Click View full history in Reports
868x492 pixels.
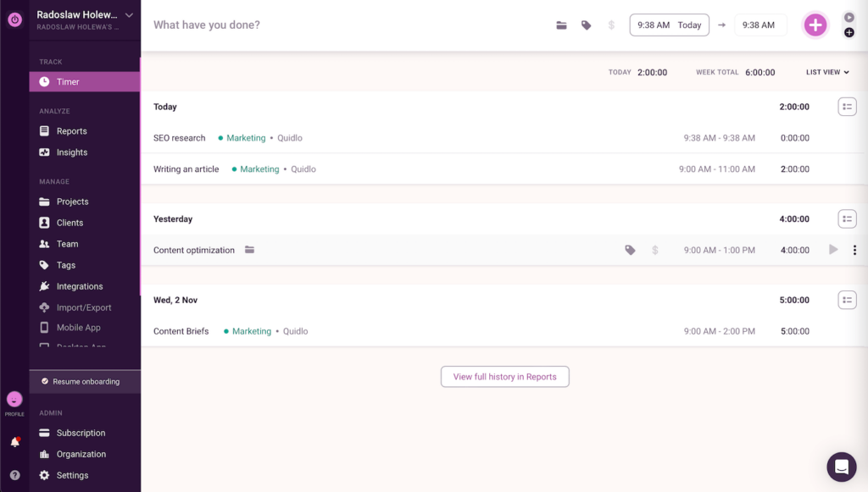(505, 377)
